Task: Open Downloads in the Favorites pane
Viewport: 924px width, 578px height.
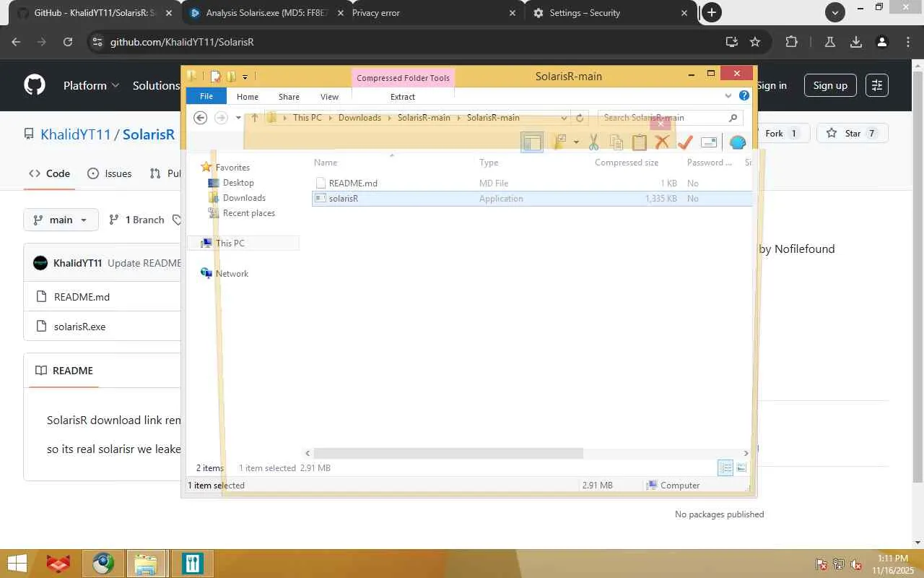Action: [x=244, y=198]
